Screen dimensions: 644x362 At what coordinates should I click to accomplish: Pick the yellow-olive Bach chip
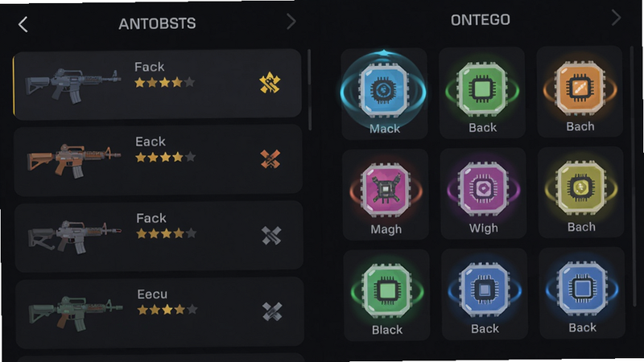pos(580,188)
